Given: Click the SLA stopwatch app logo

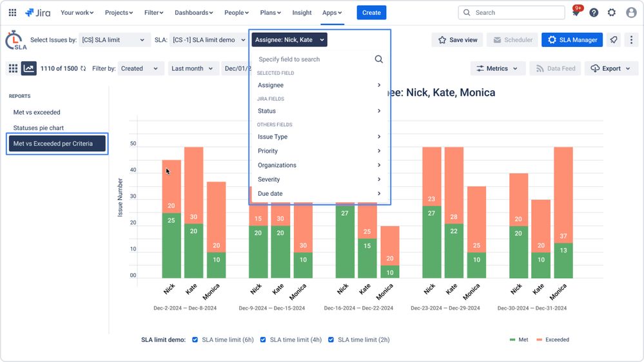Looking at the screenshot, I should 15,40.
